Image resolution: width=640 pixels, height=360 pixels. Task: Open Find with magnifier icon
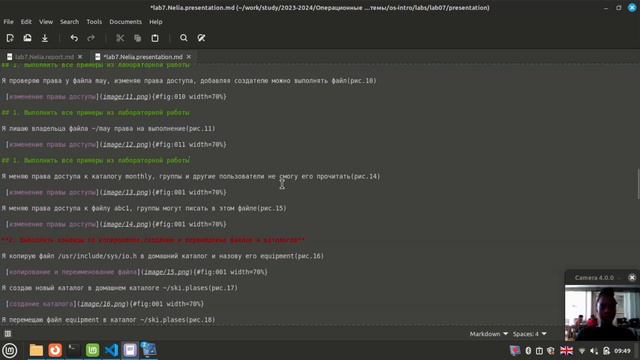point(184,38)
